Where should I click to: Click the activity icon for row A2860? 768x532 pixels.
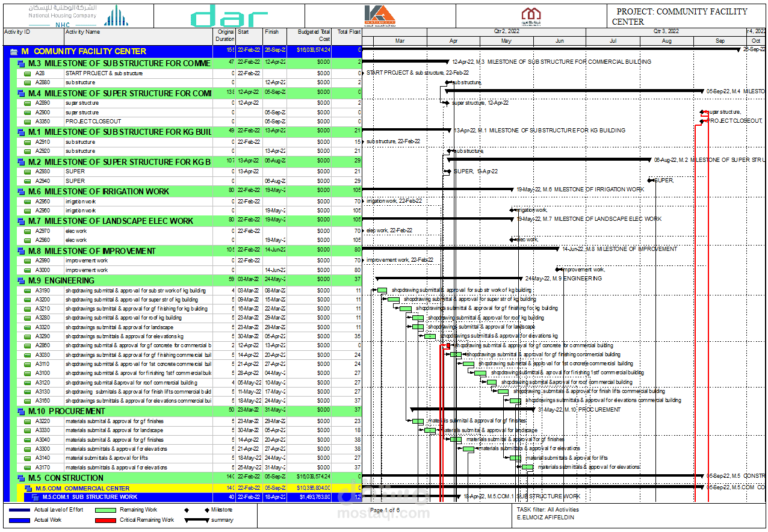27,346
